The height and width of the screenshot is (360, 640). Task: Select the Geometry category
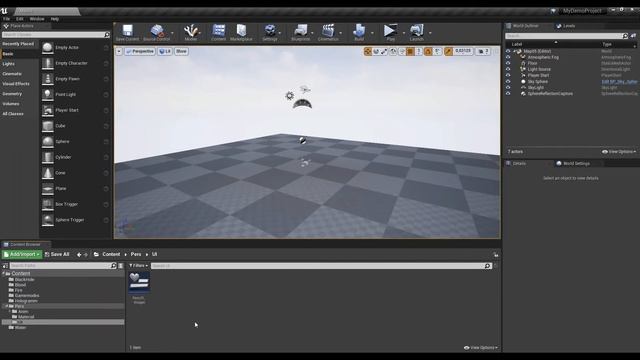click(x=12, y=94)
